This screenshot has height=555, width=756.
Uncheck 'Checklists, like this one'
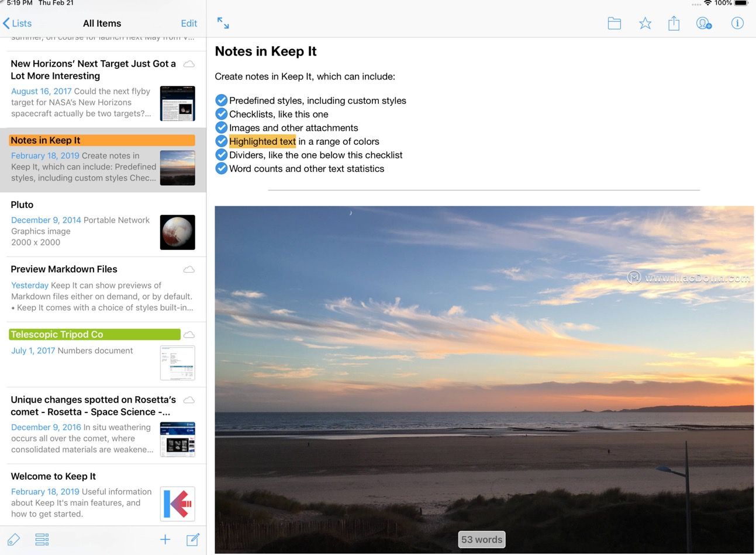click(x=221, y=114)
